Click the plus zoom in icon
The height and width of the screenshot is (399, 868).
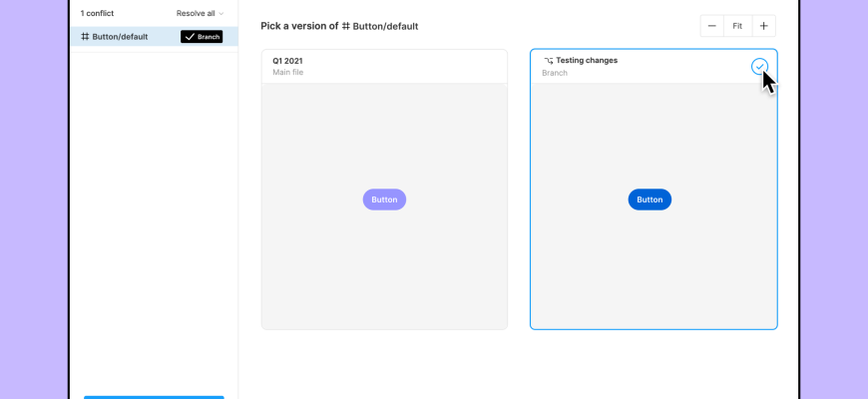tap(763, 26)
